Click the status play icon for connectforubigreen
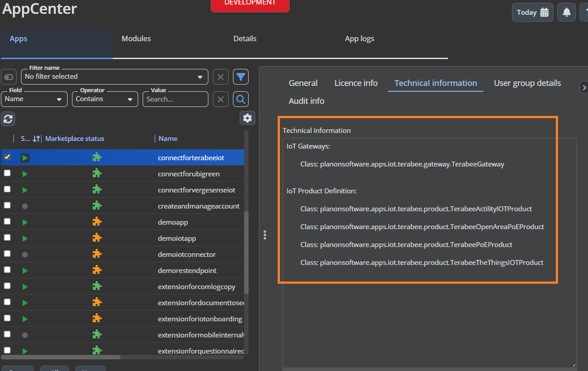 25,174
